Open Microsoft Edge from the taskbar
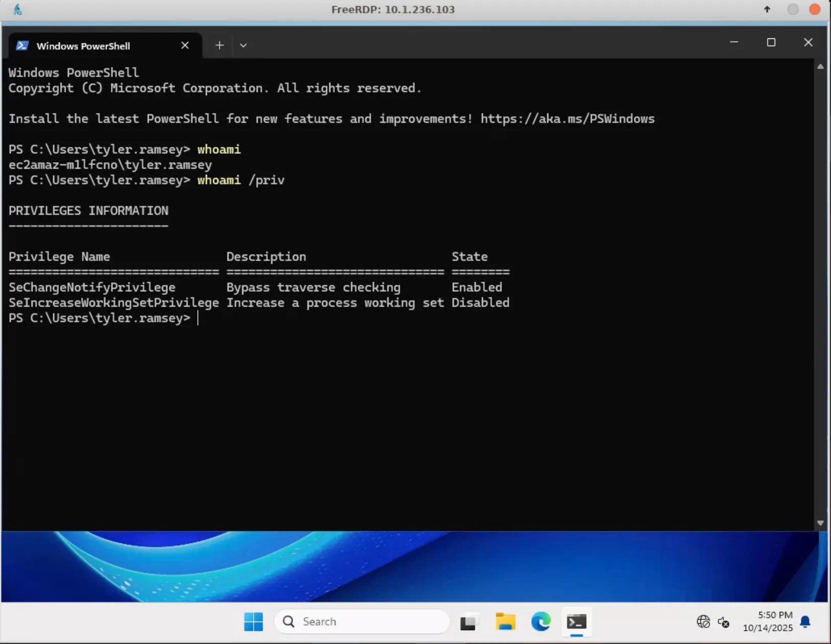Image resolution: width=831 pixels, height=644 pixels. point(541,622)
